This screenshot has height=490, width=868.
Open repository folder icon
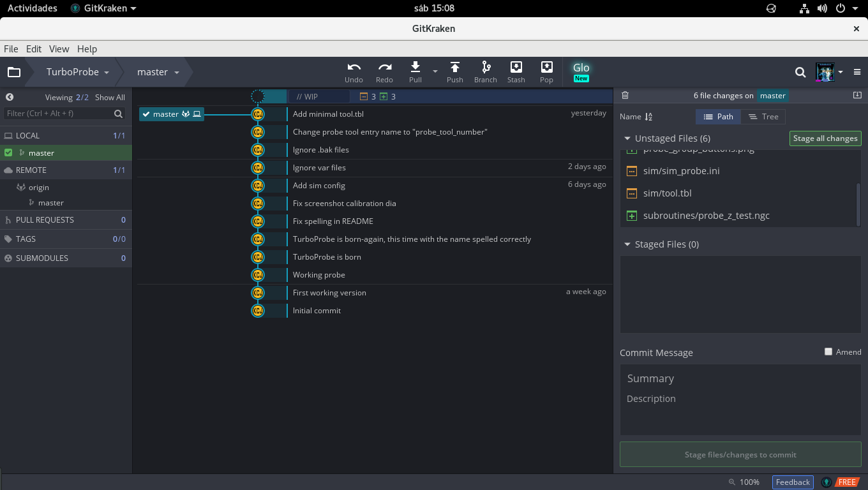pos(14,72)
